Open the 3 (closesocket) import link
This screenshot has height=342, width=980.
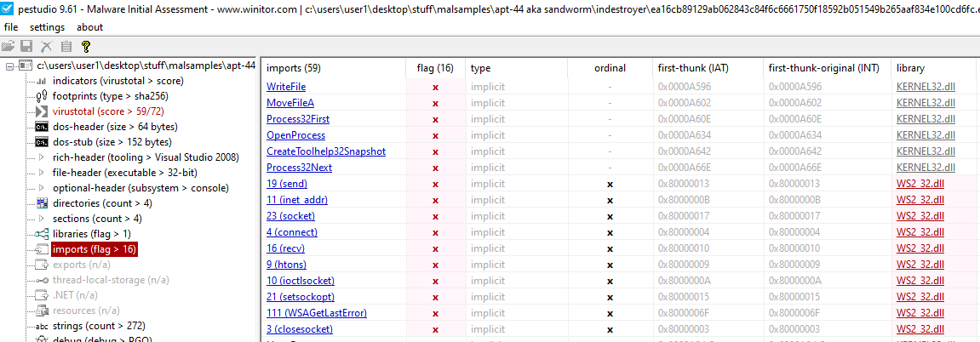(x=300, y=329)
